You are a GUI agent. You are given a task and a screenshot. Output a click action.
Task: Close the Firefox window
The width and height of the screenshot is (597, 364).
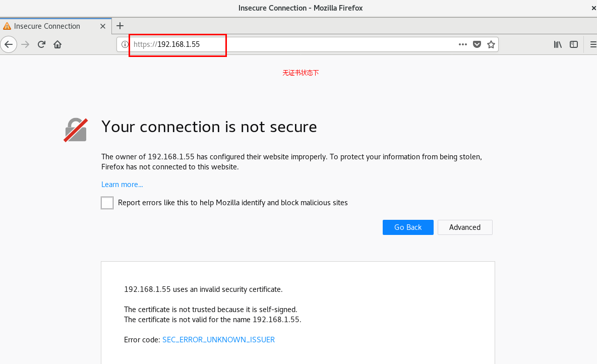click(593, 8)
